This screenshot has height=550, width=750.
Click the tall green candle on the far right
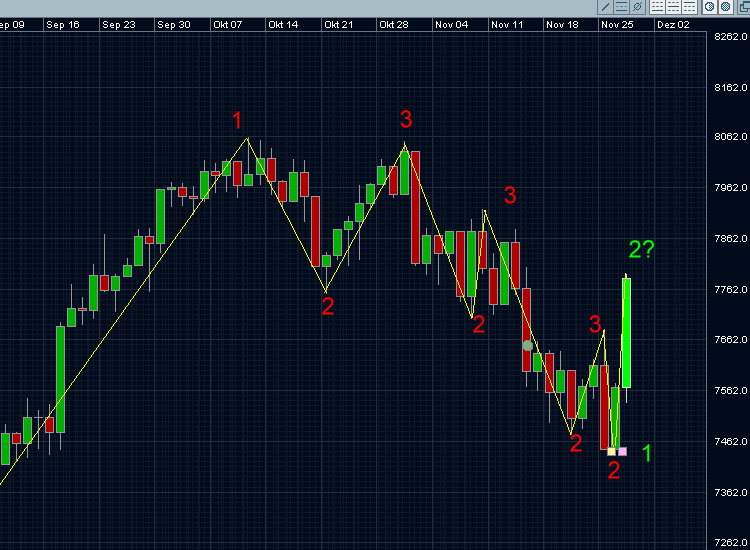626,333
